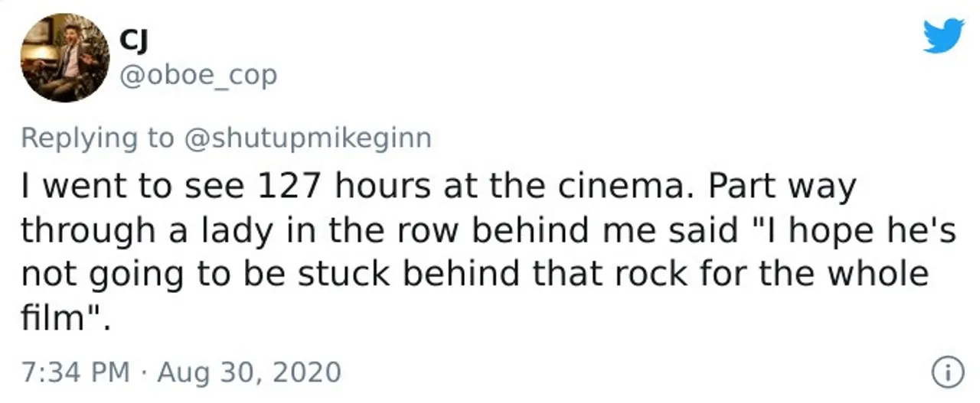
Task: Click the Twitter bird logo
Action: pyautogui.click(x=942, y=36)
